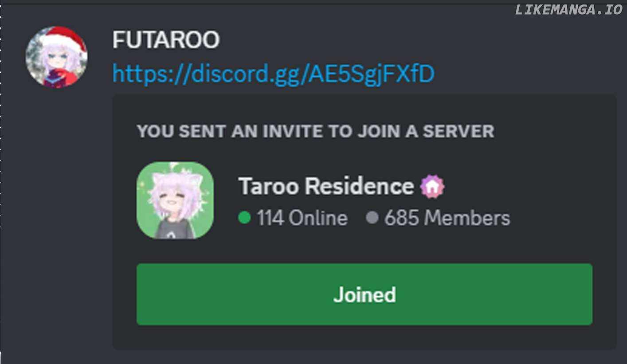
Task: Click the 685 Members count
Action: pyautogui.click(x=447, y=218)
